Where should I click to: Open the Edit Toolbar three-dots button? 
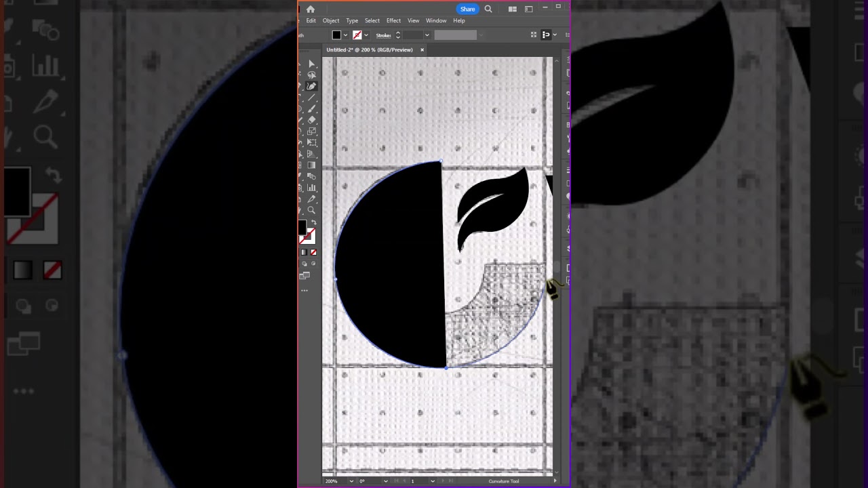point(304,290)
